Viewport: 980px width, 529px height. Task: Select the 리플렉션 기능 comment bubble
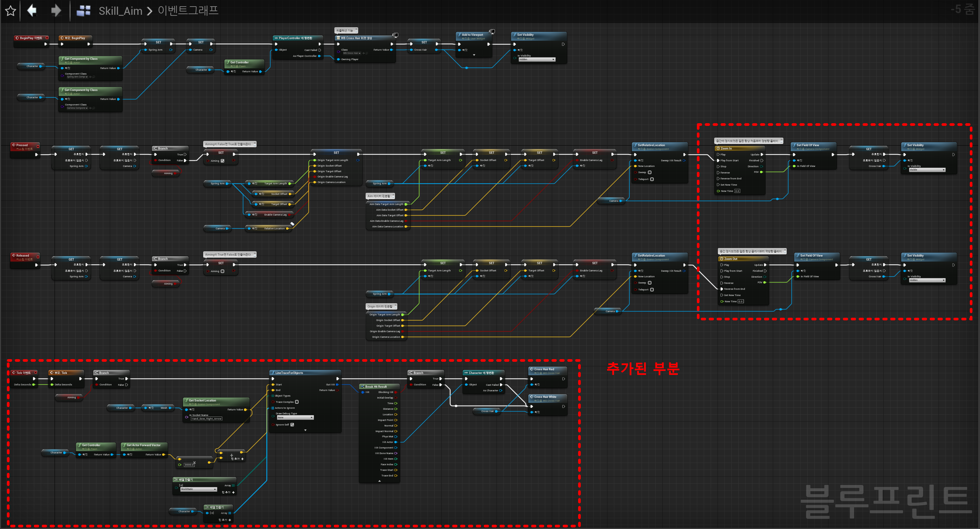[x=346, y=31]
